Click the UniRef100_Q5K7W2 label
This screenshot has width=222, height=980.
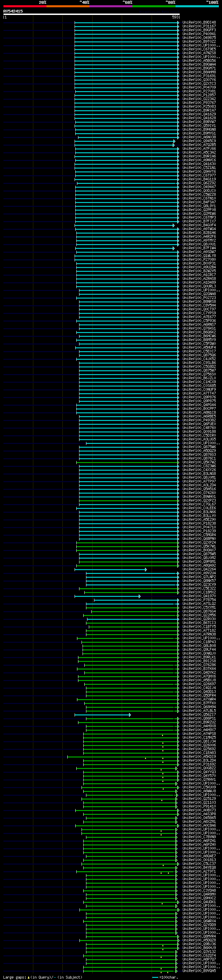(199, 462)
